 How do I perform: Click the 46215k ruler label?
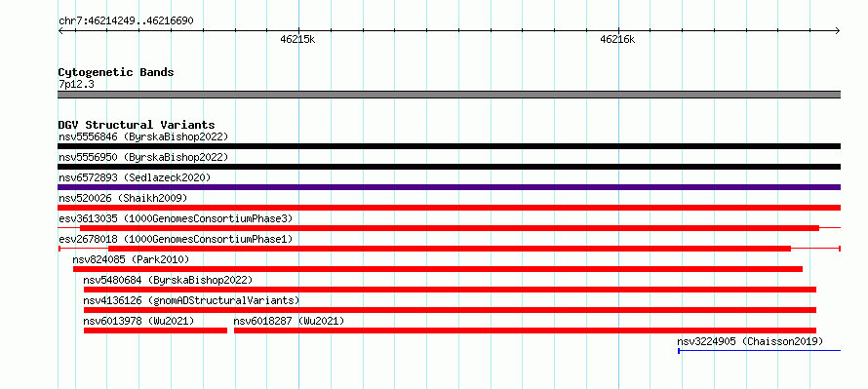297,39
